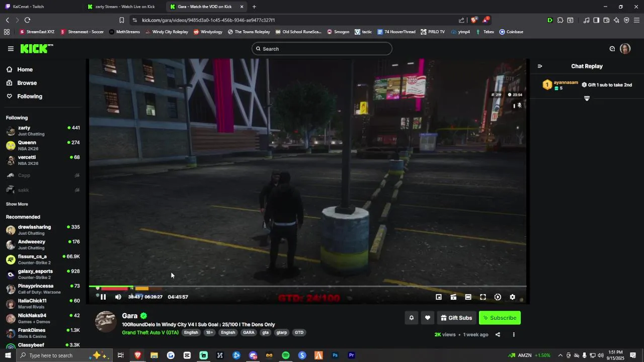Click the Kick header magnifier icon
Image resolution: width=644 pixels, height=362 pixels.
[x=612, y=49]
